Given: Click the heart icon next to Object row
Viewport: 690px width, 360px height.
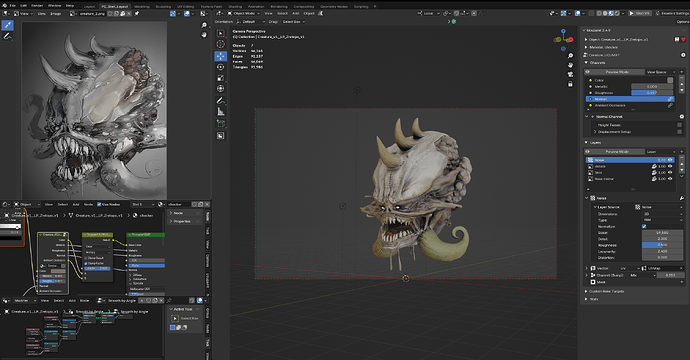Looking at the screenshot, I should pyautogui.click(x=683, y=40).
